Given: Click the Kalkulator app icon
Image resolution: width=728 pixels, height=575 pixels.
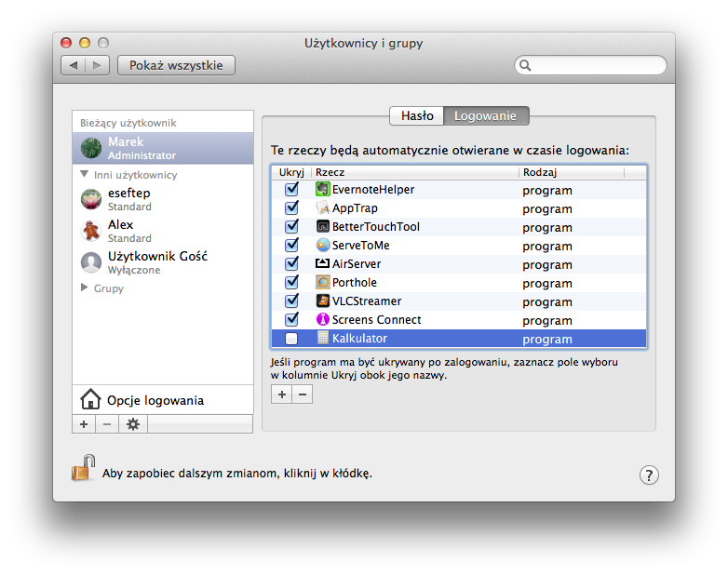Looking at the screenshot, I should coord(322,338).
